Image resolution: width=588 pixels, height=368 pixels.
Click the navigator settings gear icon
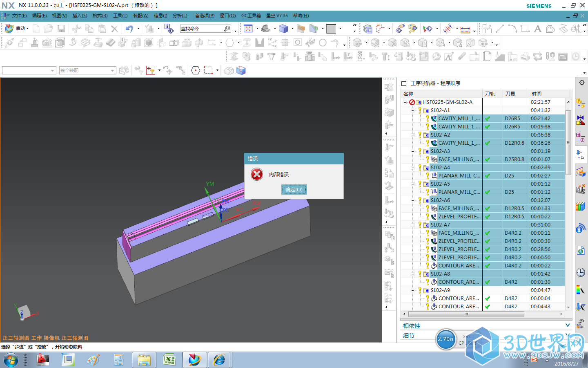coord(581,83)
